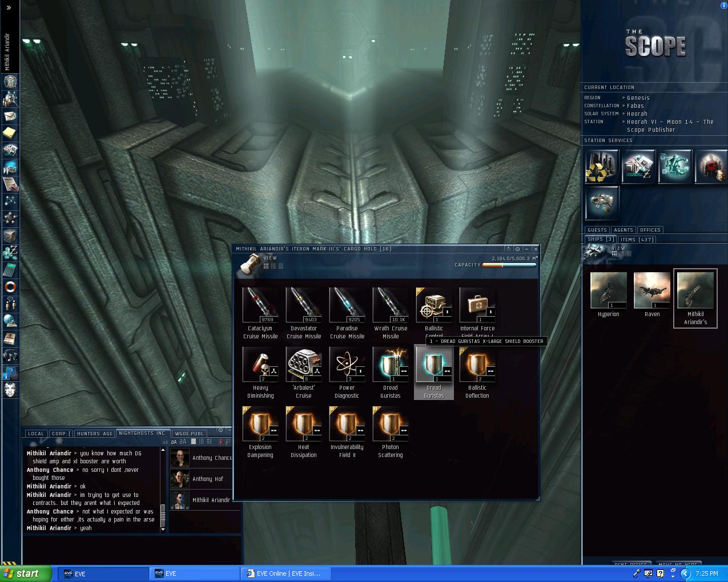Select the Devastator Cruise Missile item

[x=304, y=313]
